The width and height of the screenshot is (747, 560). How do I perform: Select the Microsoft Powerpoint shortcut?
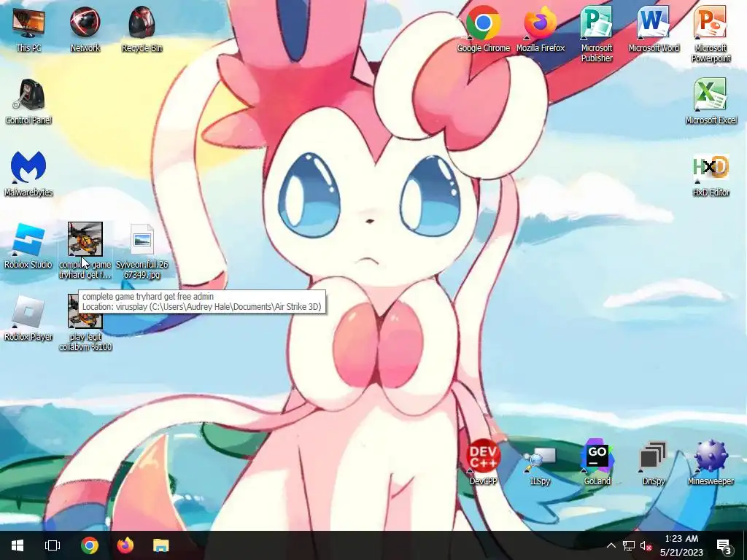coord(711,34)
